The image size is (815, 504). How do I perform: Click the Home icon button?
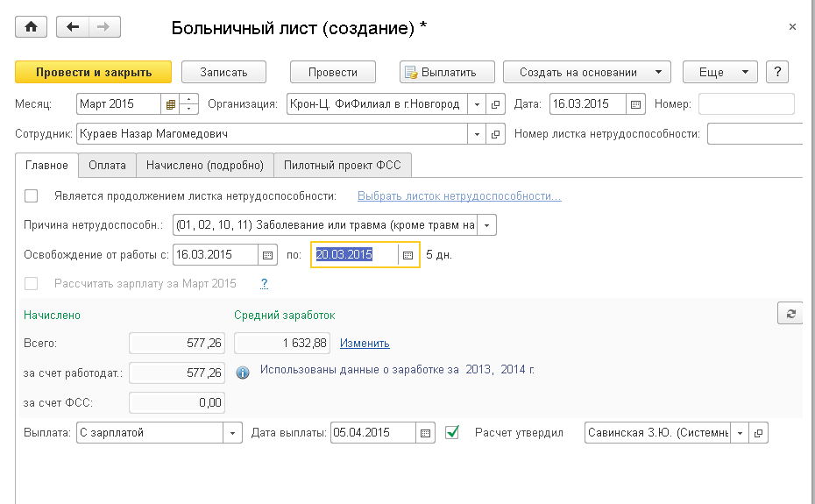point(32,27)
